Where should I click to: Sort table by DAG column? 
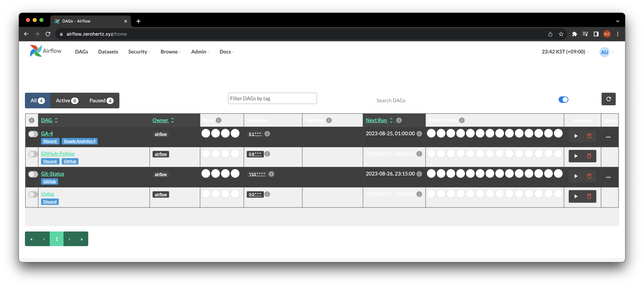(49, 120)
